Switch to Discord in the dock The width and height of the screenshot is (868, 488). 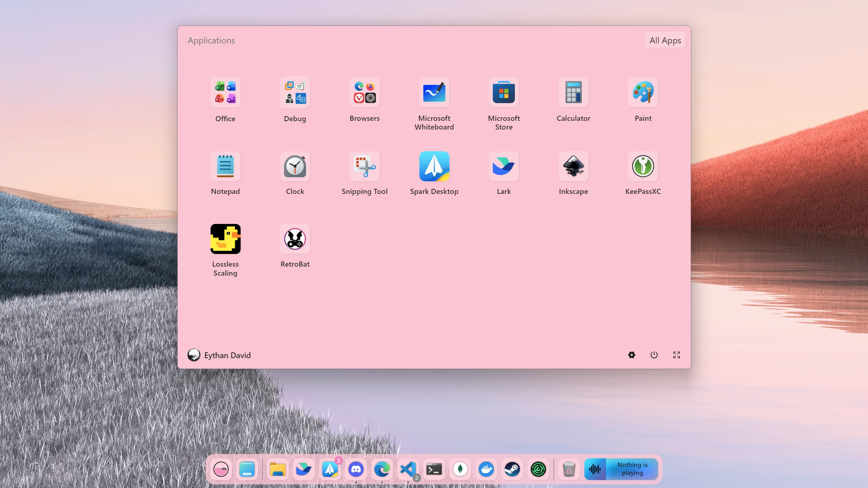(356, 469)
